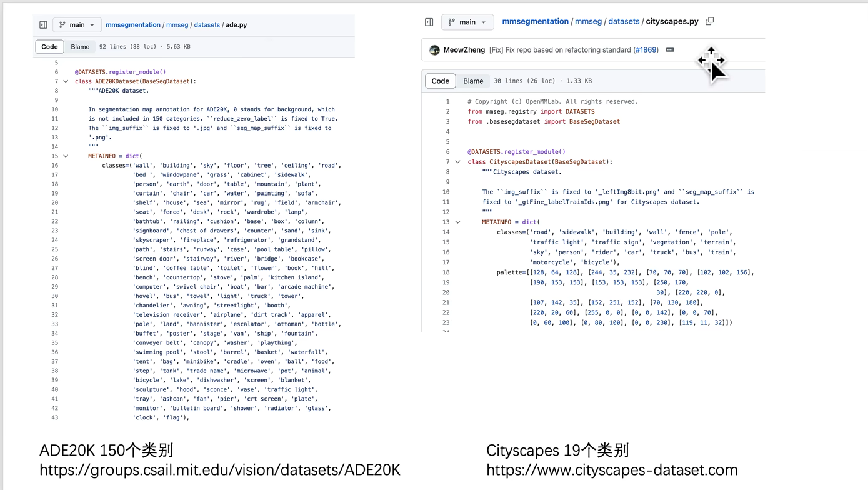The width and height of the screenshot is (868, 490).
Task: Open the mmseg folder from the right breadcrumb
Action: point(588,21)
